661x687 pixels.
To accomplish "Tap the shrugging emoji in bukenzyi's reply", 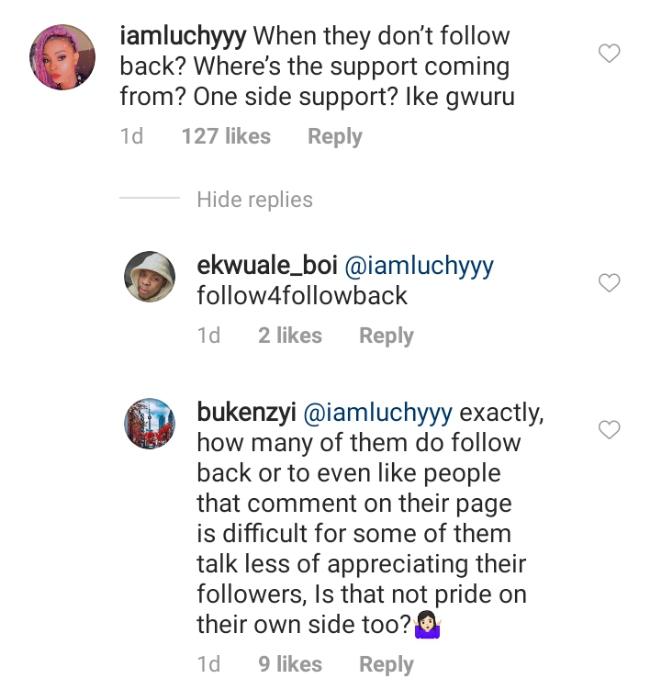I will point(427,626).
